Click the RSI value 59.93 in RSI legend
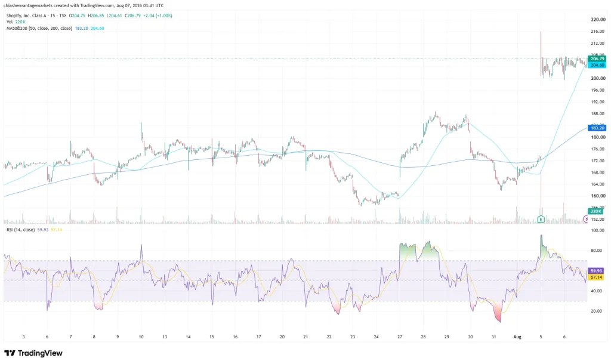The height and width of the screenshot is (364, 611). (42, 230)
